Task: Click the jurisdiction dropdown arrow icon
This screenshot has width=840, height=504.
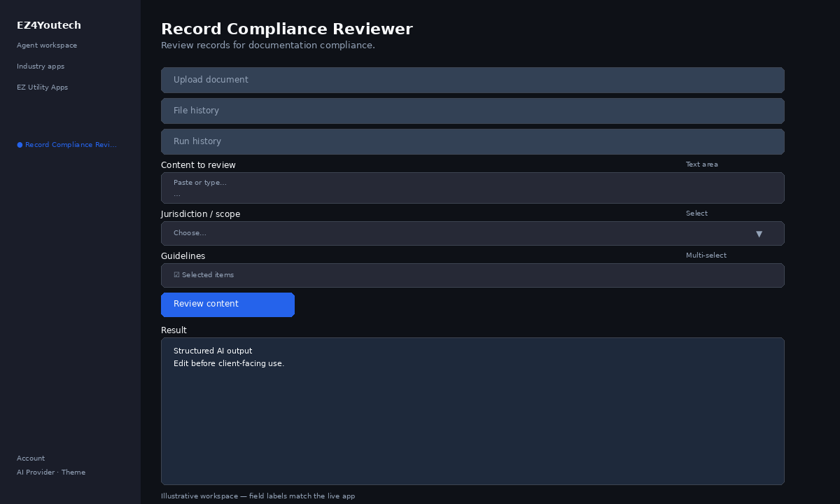Action: (759, 234)
